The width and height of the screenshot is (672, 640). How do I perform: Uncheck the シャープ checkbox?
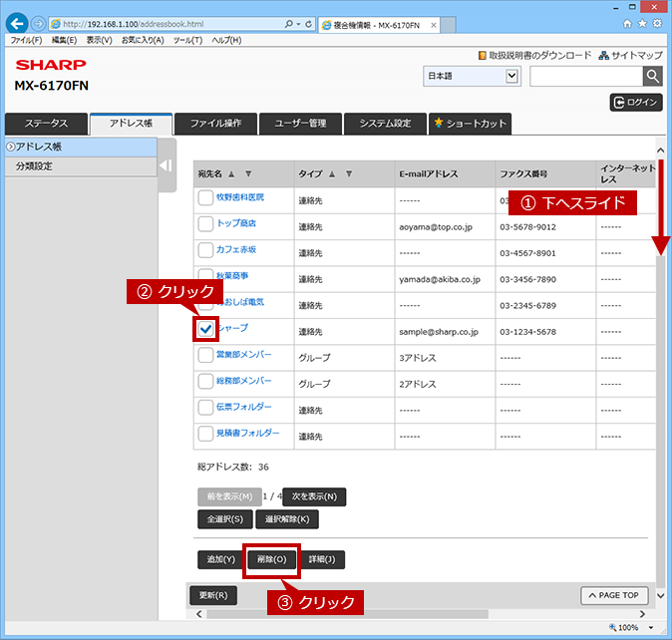point(205,329)
